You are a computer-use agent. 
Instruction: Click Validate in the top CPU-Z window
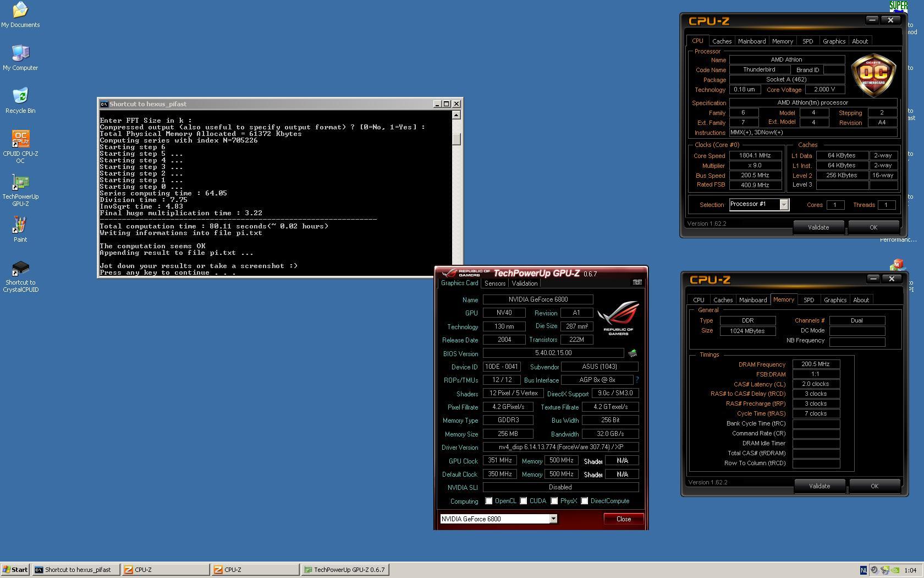[818, 227]
